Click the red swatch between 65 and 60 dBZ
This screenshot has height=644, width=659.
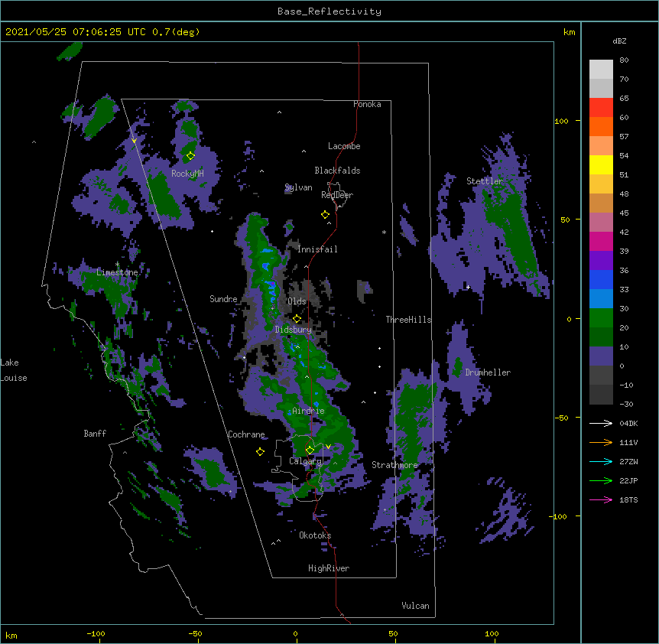[x=601, y=108]
